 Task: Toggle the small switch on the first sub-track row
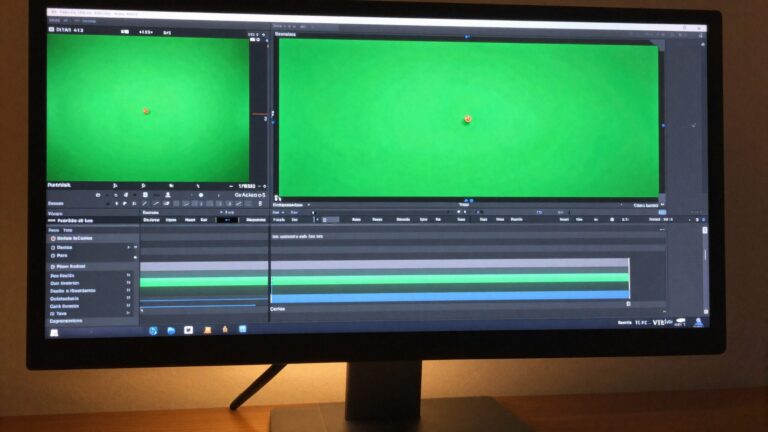pyautogui.click(x=129, y=275)
